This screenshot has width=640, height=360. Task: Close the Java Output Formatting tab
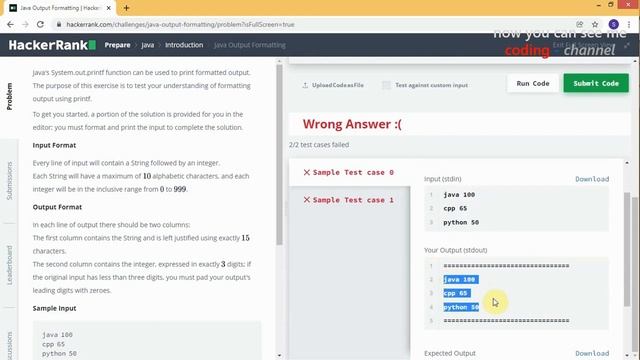pyautogui.click(x=109, y=8)
